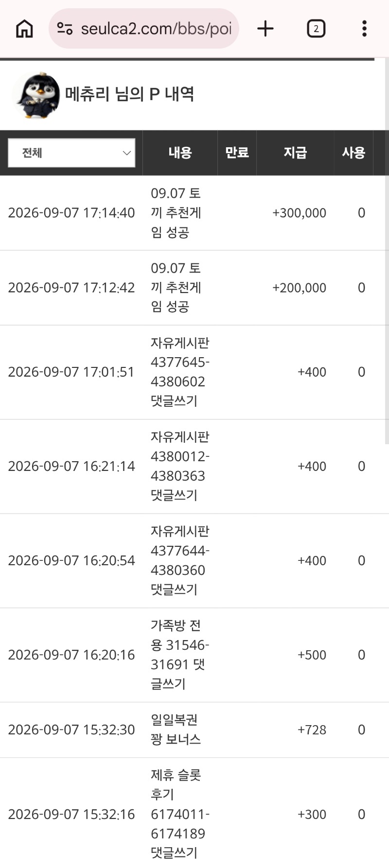
Task: Click the dropdown chevron arrow next to 전체
Action: [x=127, y=153]
